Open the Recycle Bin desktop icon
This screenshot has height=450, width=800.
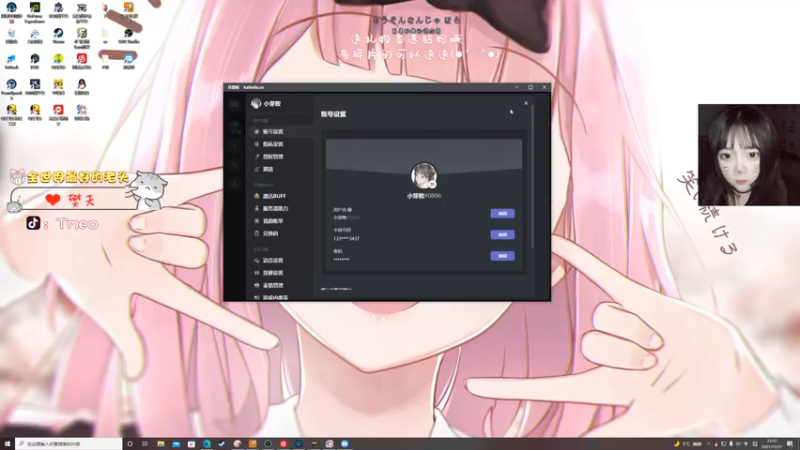coord(11,36)
